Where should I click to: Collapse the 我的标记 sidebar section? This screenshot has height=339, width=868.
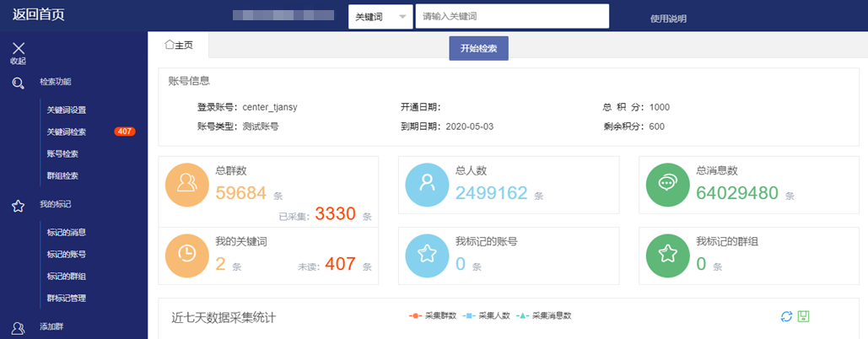pyautogui.click(x=56, y=204)
